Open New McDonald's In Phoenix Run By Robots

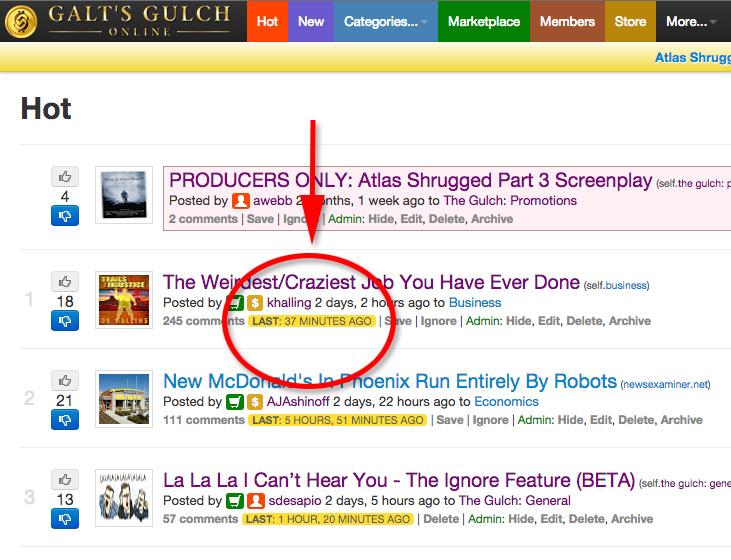(x=390, y=381)
